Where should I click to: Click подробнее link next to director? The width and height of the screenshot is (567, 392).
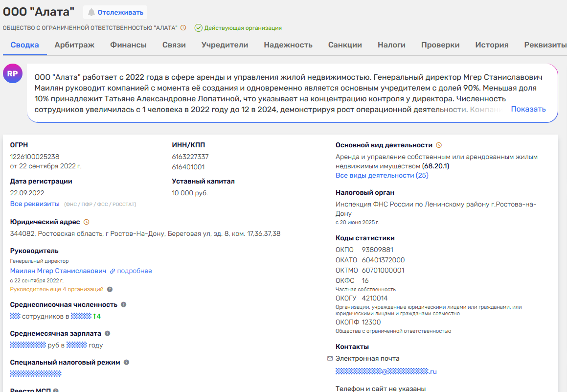coord(134,271)
